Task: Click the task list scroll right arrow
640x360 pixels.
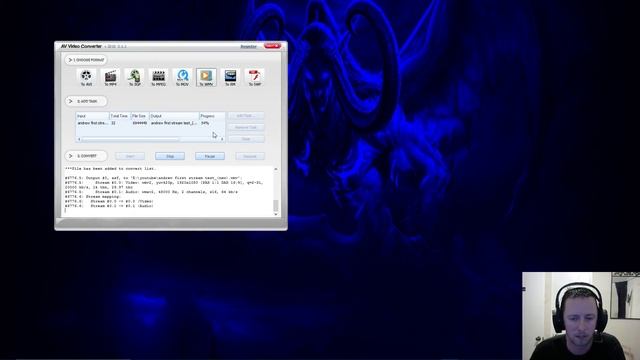Action: (222, 140)
